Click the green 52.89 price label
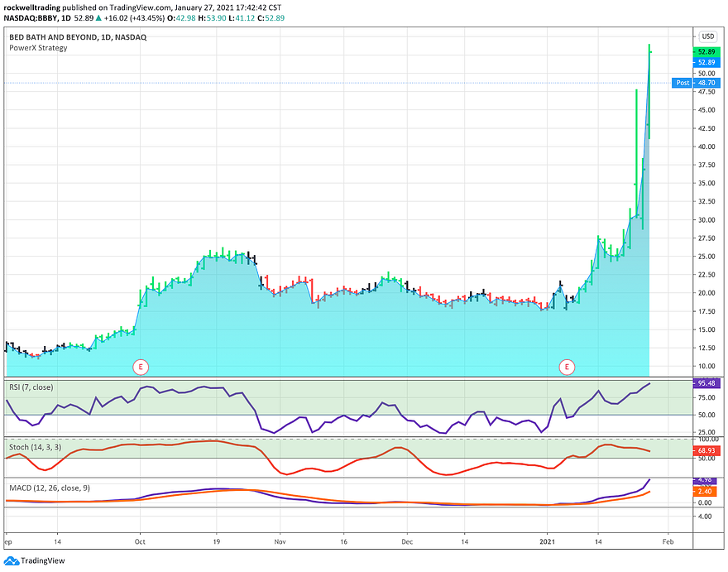Viewport: 728px width, 572px height. click(x=706, y=52)
